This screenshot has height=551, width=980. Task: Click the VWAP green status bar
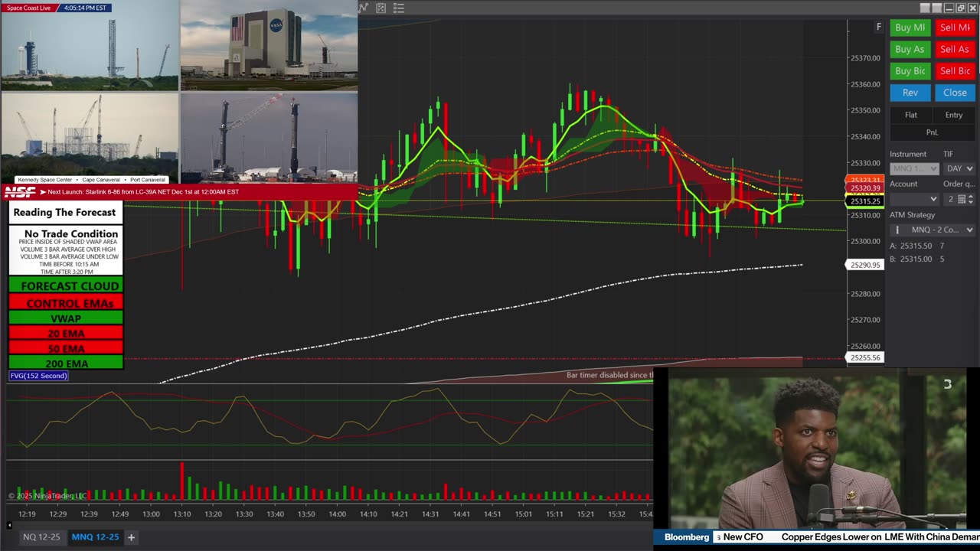coord(66,318)
